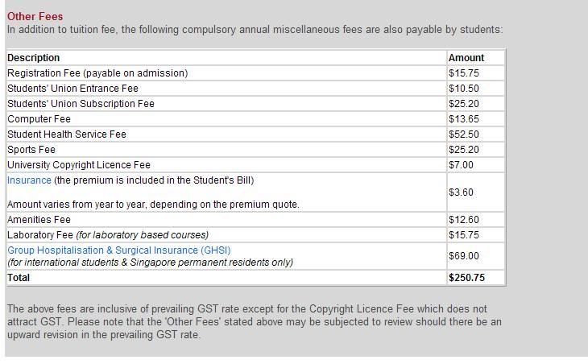
Task: Open the Insurance link
Action: tap(29, 180)
